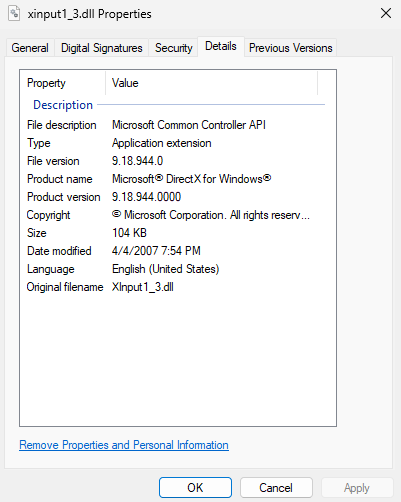Confirm with the OK button
Viewport: 401px width, 502px height.
[x=195, y=488]
